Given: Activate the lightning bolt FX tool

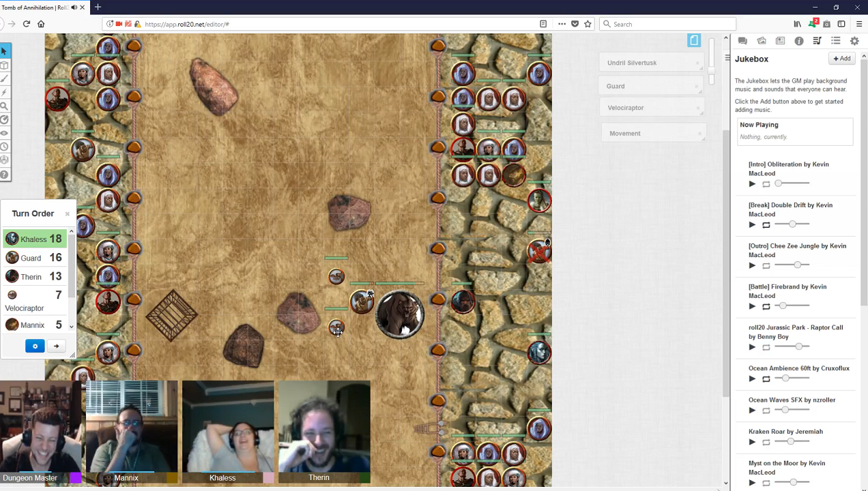Looking at the screenshot, I should click(x=4, y=93).
